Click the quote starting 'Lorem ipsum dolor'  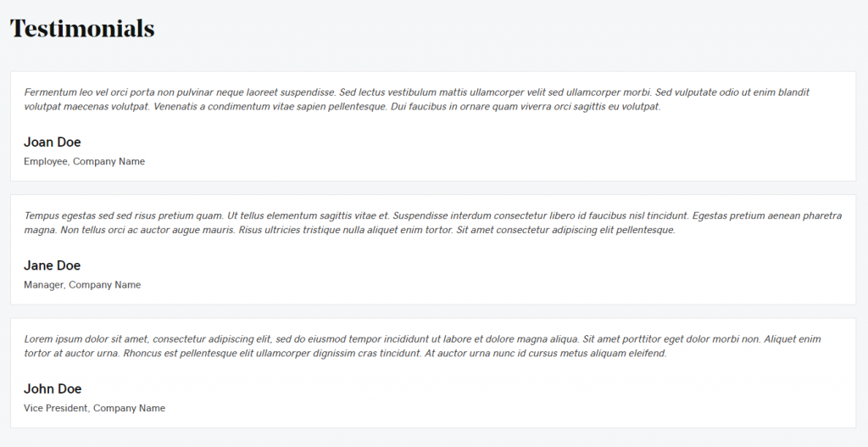[x=422, y=346]
